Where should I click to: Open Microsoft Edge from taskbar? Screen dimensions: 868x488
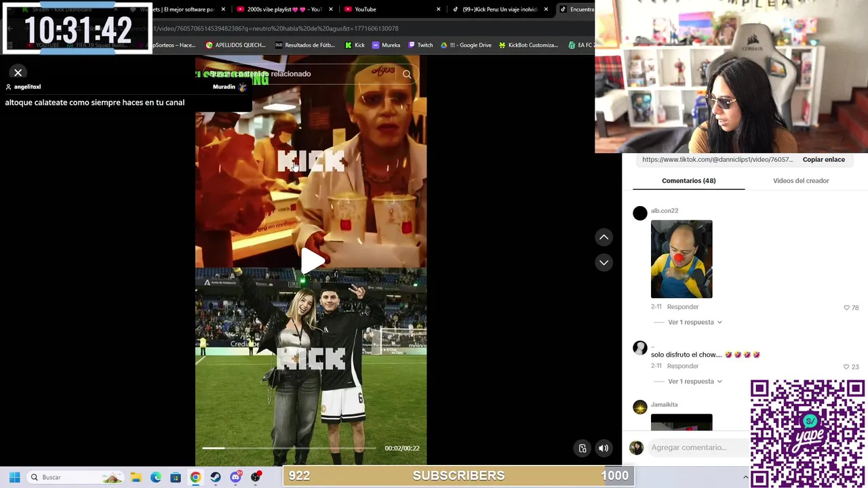155,477
